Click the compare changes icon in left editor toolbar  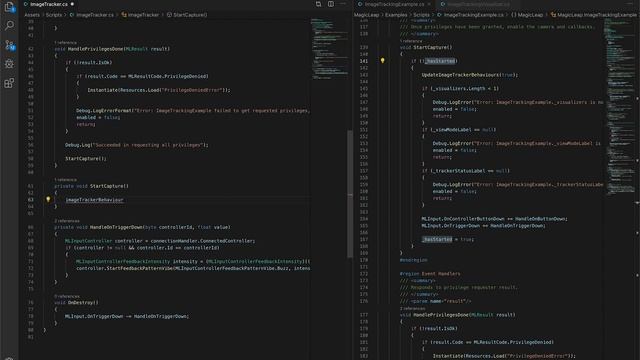tap(318, 4)
